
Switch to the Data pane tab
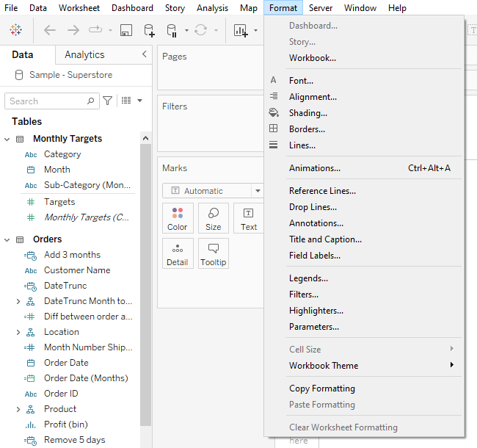[23, 55]
